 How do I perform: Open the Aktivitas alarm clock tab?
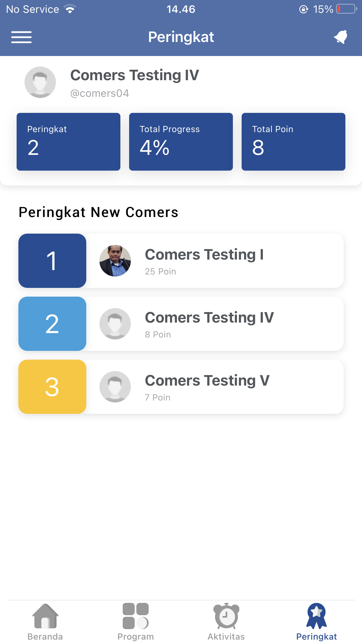point(226,622)
